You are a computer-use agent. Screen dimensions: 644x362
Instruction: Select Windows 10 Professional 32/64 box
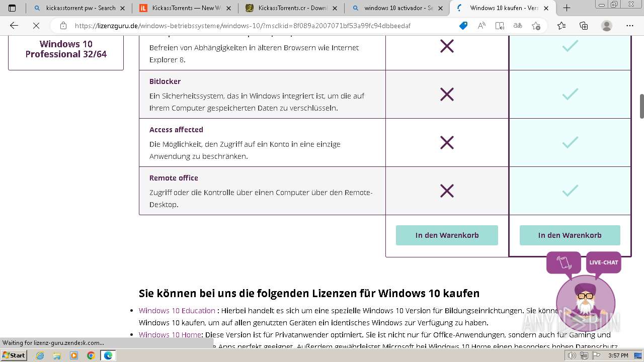66,49
